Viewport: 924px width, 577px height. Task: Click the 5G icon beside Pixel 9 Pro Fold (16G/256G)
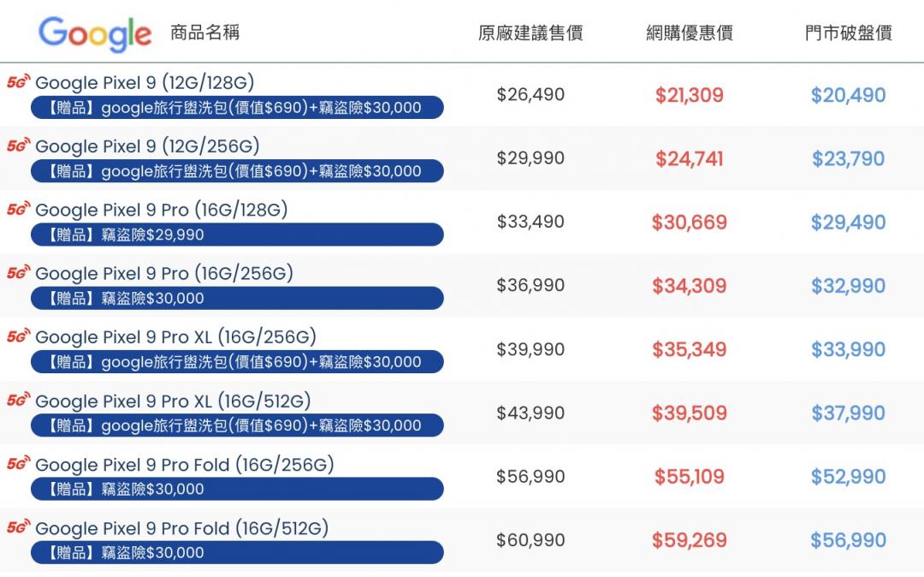(19, 464)
